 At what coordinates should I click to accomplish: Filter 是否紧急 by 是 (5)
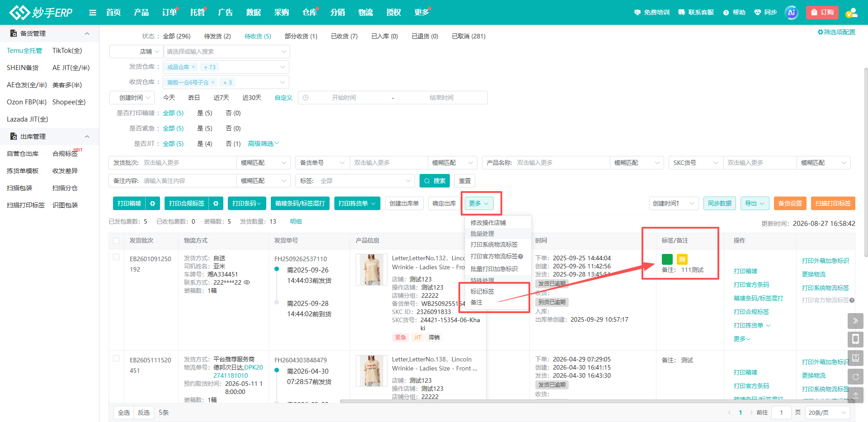click(204, 128)
